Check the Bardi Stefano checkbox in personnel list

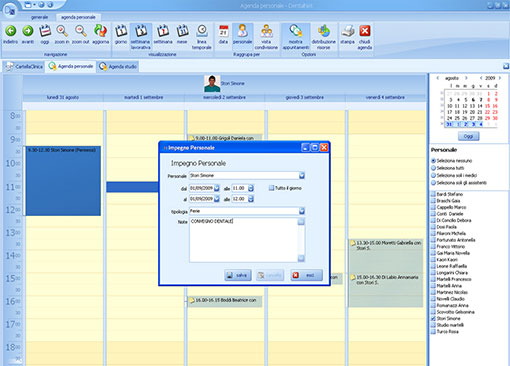[433, 194]
